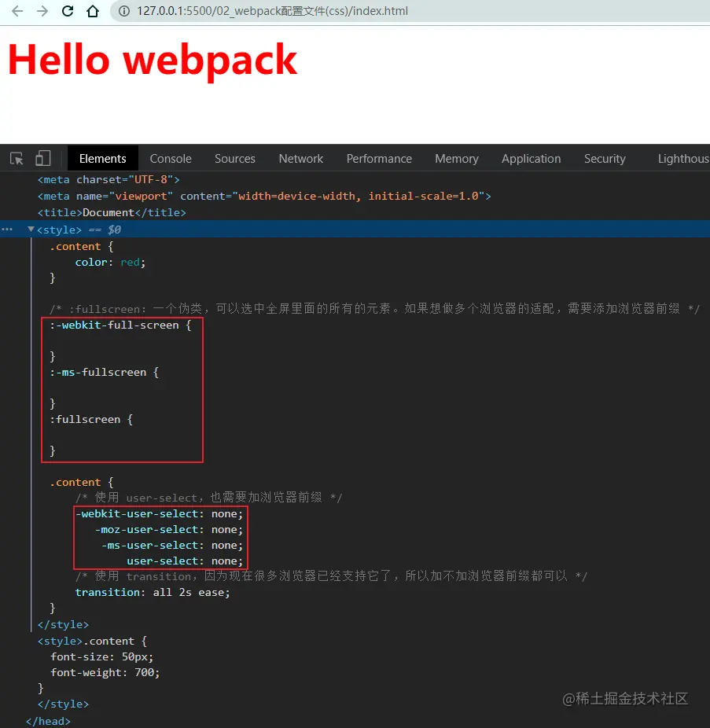Click '-ms-user-select: none;' line
The height and width of the screenshot is (728, 710).
(172, 546)
